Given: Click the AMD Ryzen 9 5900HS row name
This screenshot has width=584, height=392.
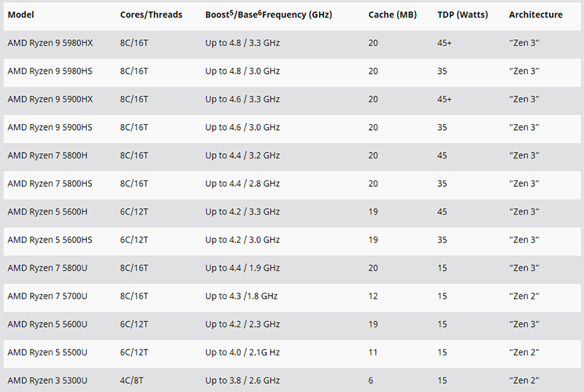Looking at the screenshot, I should [x=50, y=127].
